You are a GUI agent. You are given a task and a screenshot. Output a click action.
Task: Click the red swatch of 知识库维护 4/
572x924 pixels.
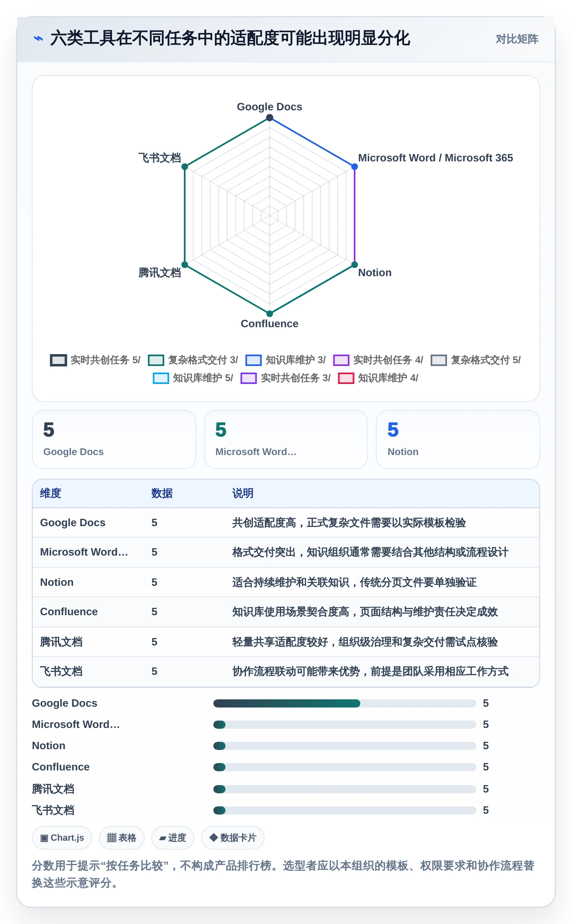(346, 378)
